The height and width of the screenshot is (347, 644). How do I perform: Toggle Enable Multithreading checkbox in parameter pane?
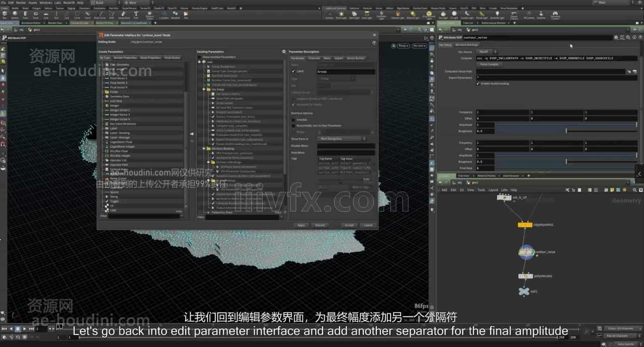coord(478,84)
